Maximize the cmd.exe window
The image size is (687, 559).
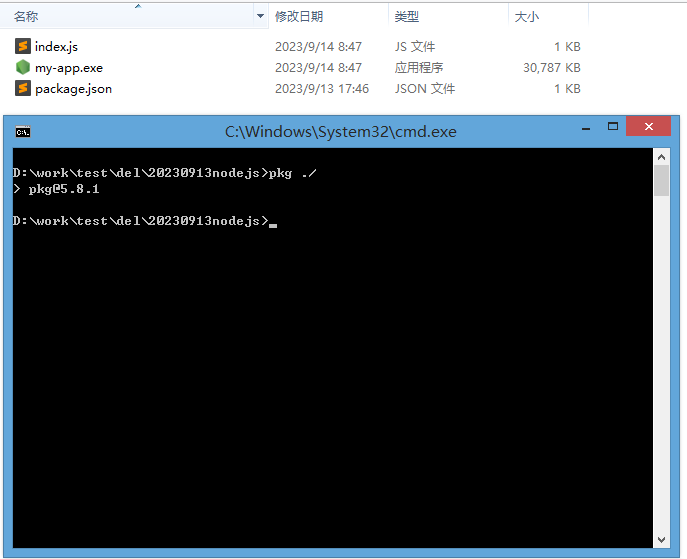pos(613,127)
